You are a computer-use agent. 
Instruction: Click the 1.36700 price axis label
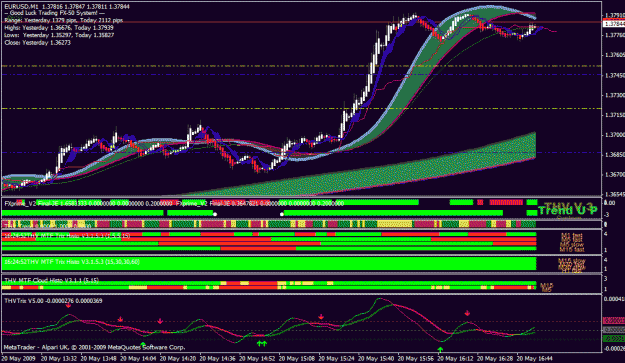[615, 175]
